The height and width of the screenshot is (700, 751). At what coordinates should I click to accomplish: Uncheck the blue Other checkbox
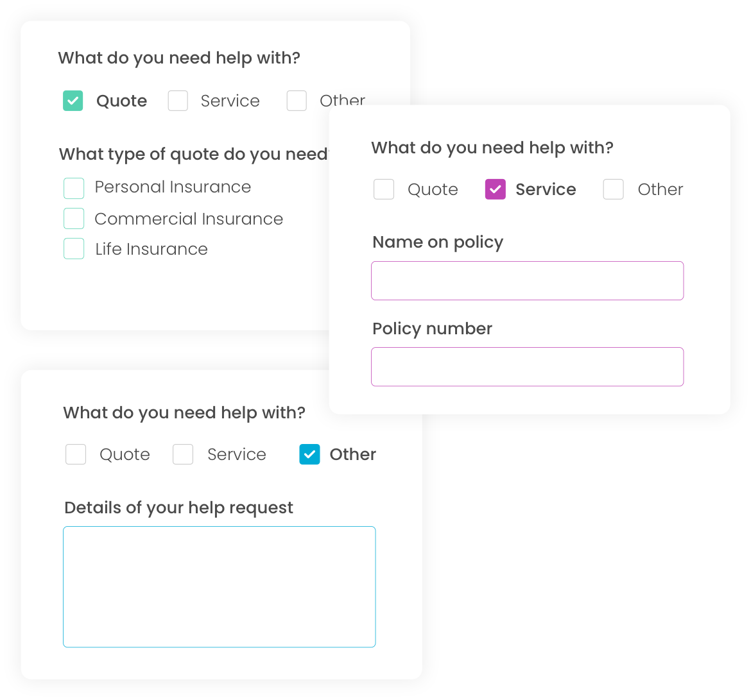pyautogui.click(x=309, y=454)
